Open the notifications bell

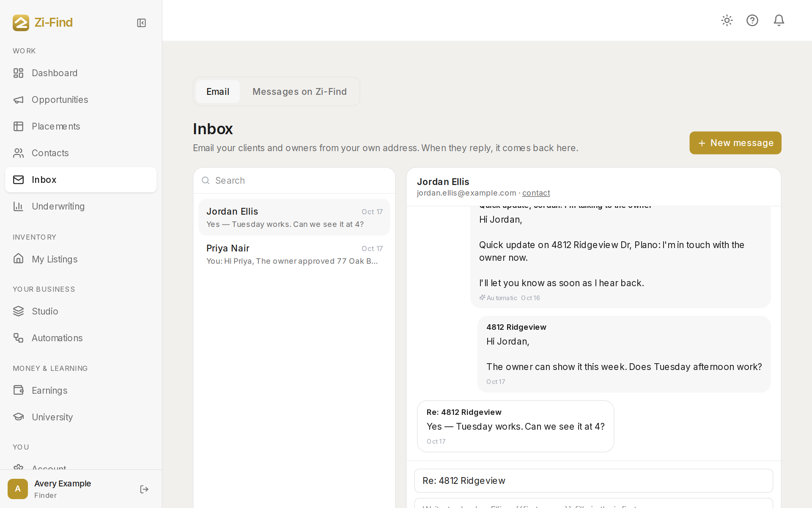click(779, 20)
